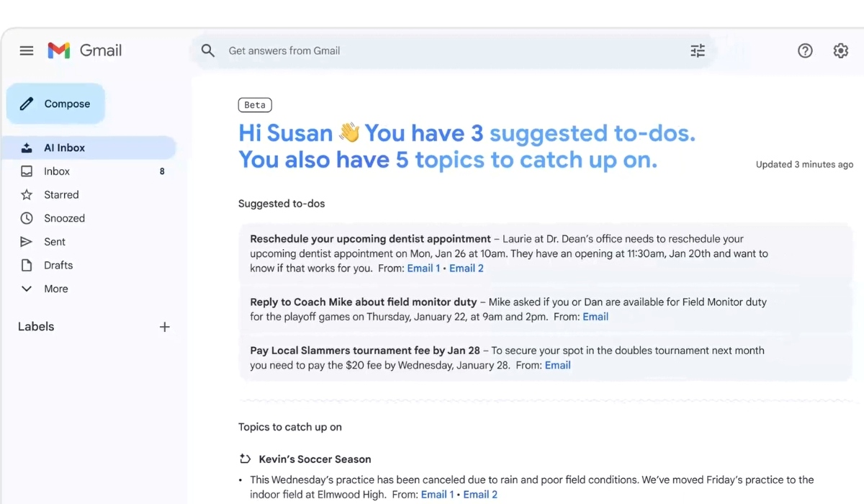Click the Gmail logo

point(84,50)
